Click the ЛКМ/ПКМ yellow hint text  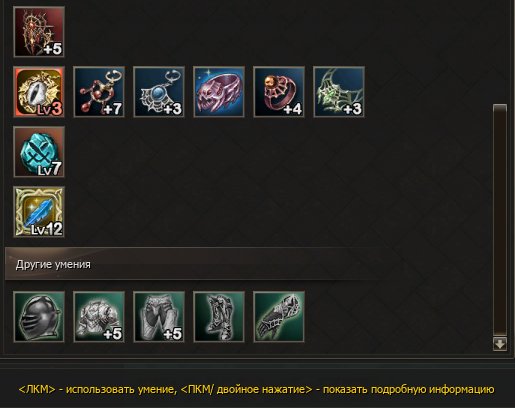(256, 389)
